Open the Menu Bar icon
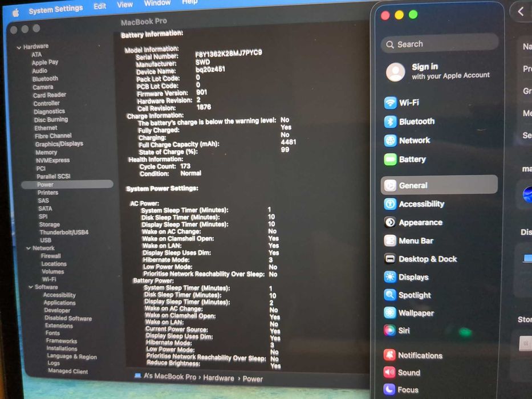The width and height of the screenshot is (532, 399). tap(390, 241)
